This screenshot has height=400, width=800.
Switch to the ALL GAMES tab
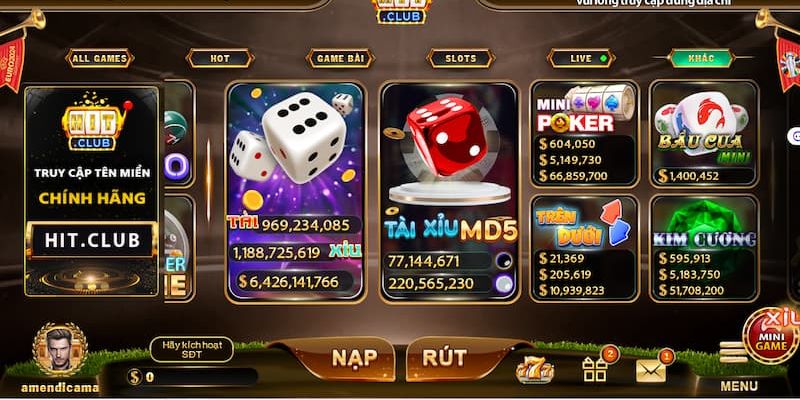[99, 58]
